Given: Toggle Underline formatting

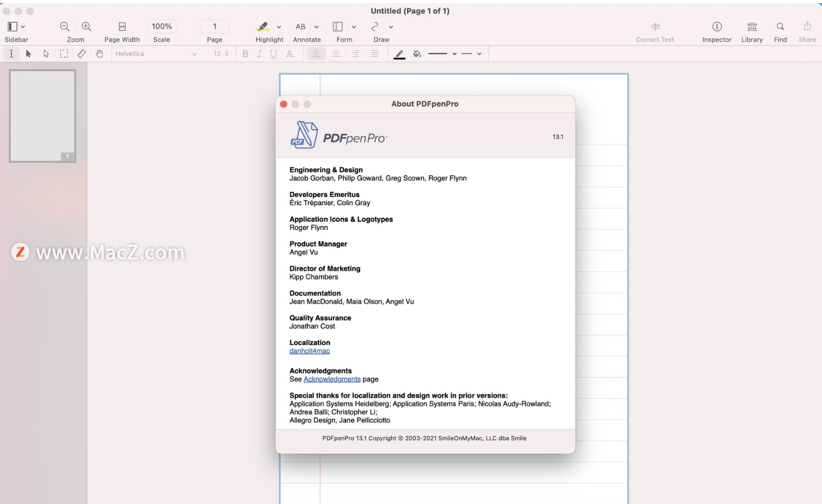Looking at the screenshot, I should [x=274, y=54].
